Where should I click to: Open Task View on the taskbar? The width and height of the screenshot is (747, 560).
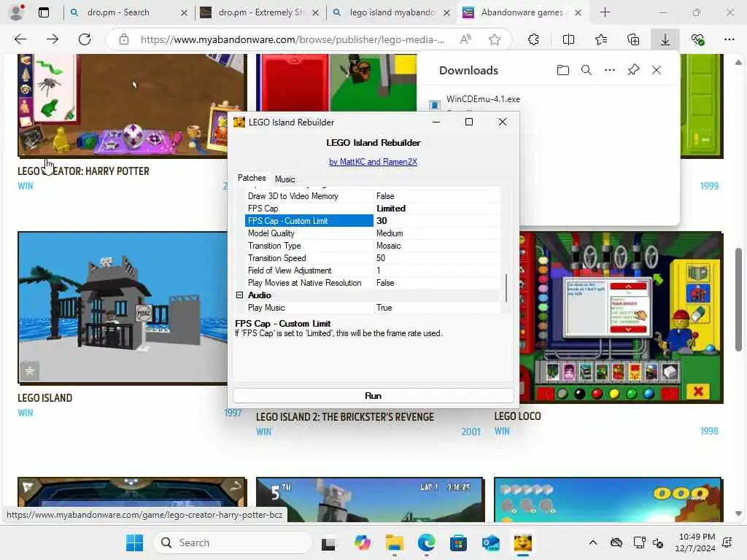point(328,542)
